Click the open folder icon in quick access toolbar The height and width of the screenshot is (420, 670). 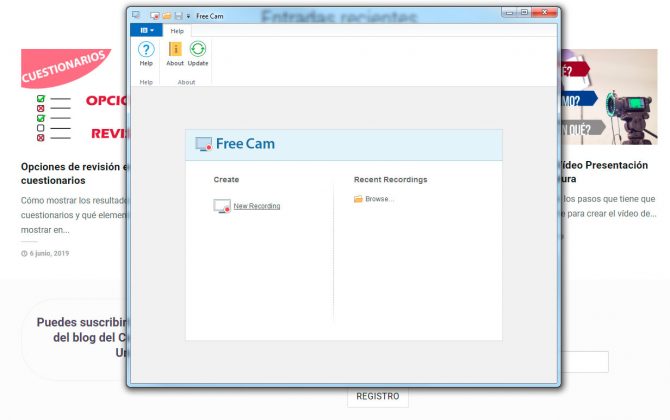click(167, 16)
